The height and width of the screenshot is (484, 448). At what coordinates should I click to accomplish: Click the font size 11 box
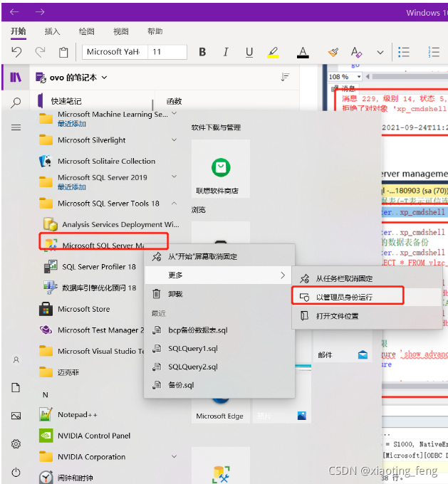(167, 52)
